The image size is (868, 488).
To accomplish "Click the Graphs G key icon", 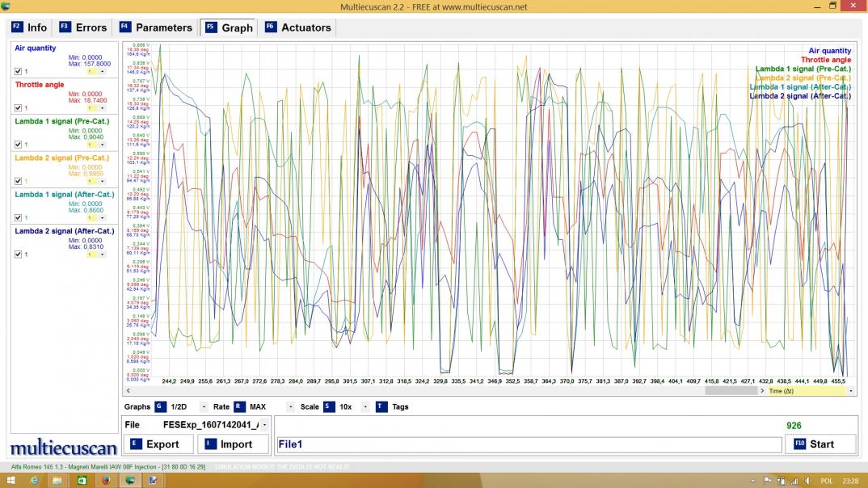I will pos(160,406).
